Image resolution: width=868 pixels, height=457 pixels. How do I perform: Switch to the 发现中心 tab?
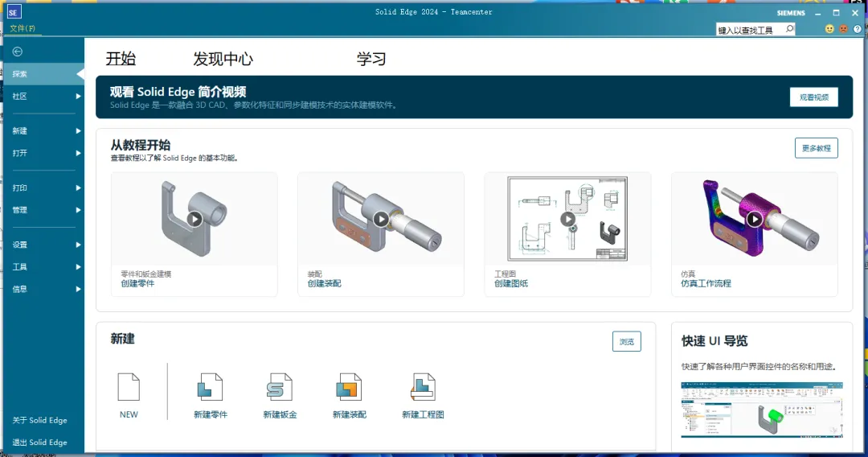tap(223, 59)
